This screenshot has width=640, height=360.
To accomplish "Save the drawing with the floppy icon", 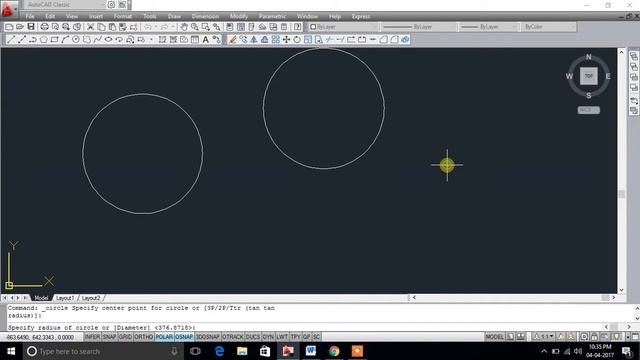I will [x=31, y=27].
